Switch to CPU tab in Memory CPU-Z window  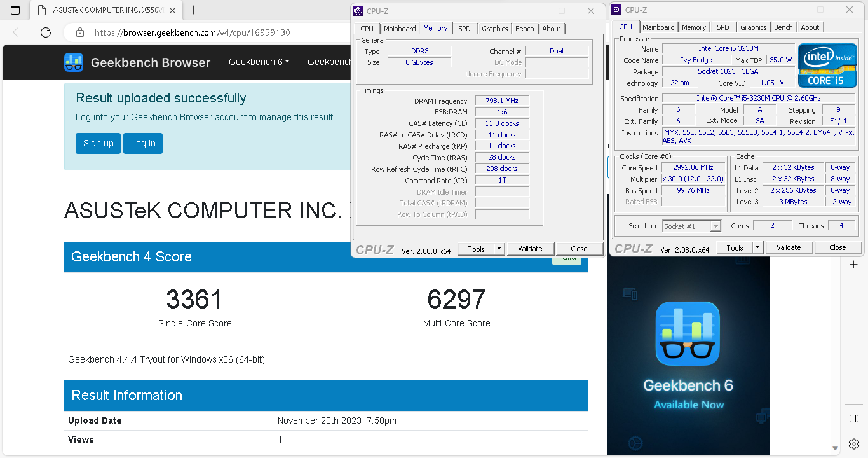pyautogui.click(x=367, y=29)
